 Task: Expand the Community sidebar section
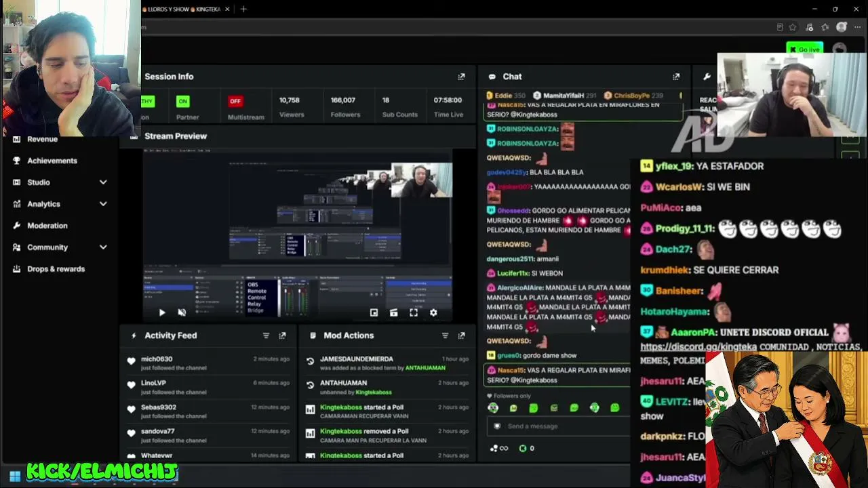point(103,247)
